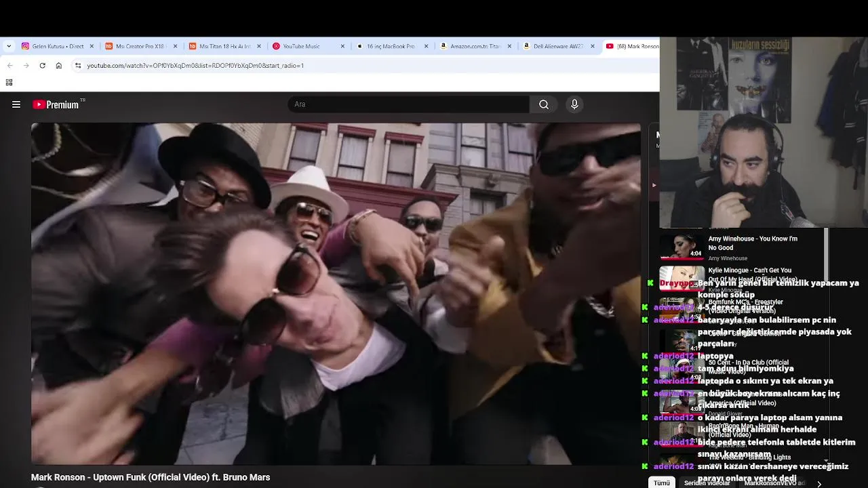Viewport: 868px width, 488px height.
Task: Open Amy Winehouse channel name under video
Action: pyautogui.click(x=728, y=258)
